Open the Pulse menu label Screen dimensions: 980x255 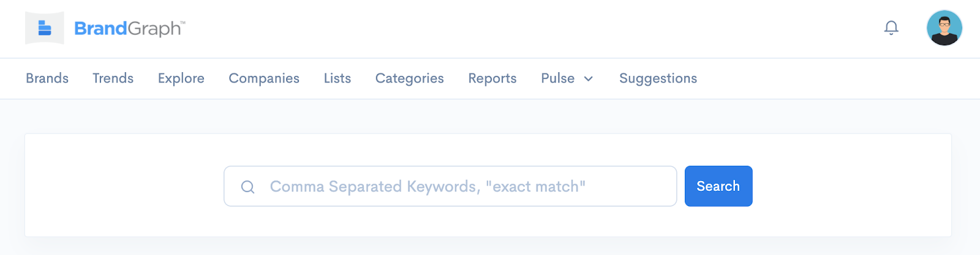point(558,78)
